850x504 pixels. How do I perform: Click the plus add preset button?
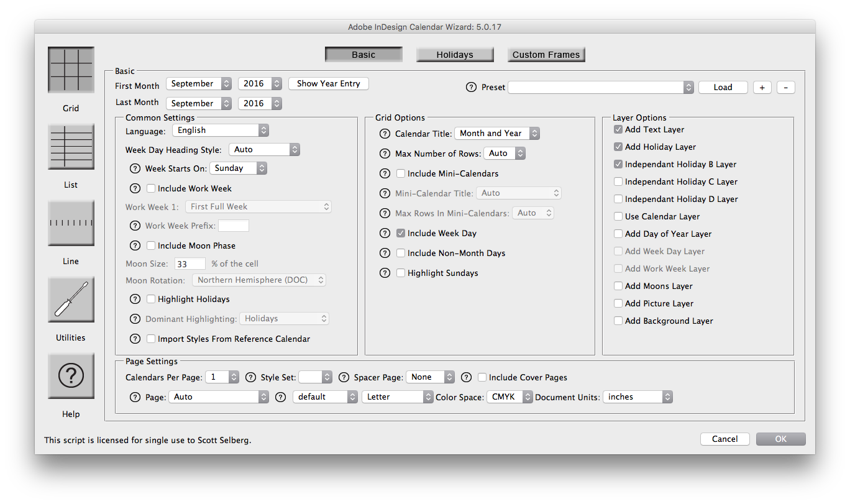tap(762, 87)
